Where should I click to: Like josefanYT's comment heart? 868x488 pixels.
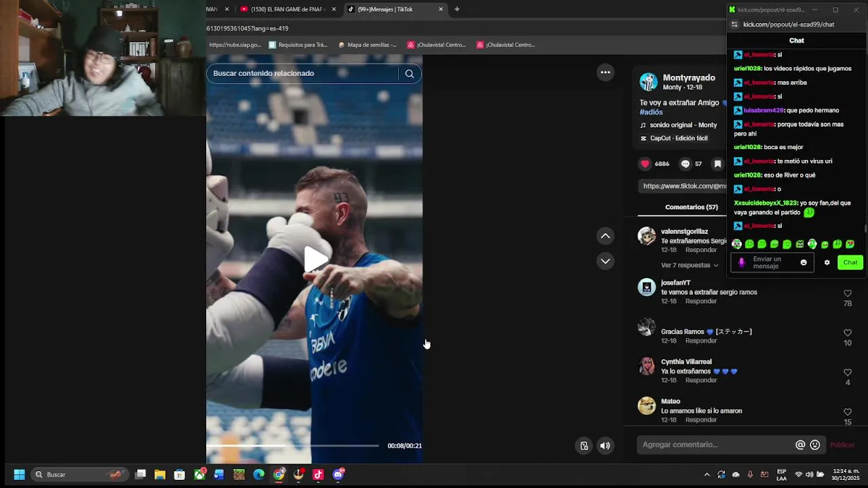point(848,293)
